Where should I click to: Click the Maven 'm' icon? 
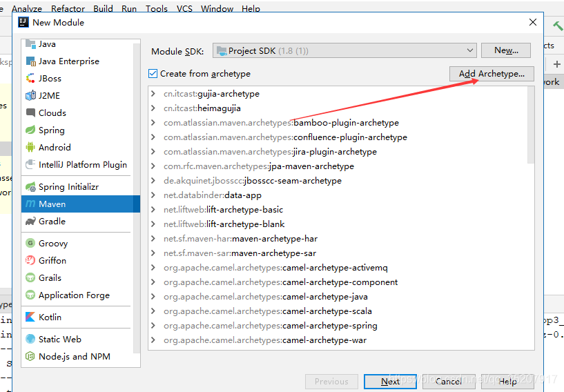pyautogui.click(x=30, y=204)
